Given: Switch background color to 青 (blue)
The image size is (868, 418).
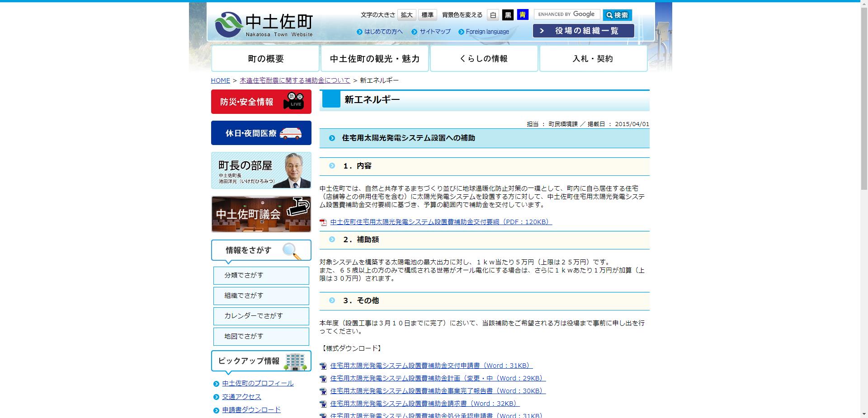Looking at the screenshot, I should pos(522,14).
